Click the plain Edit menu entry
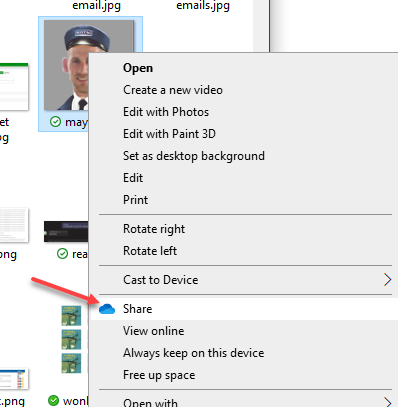This screenshot has width=398, height=407. click(133, 178)
